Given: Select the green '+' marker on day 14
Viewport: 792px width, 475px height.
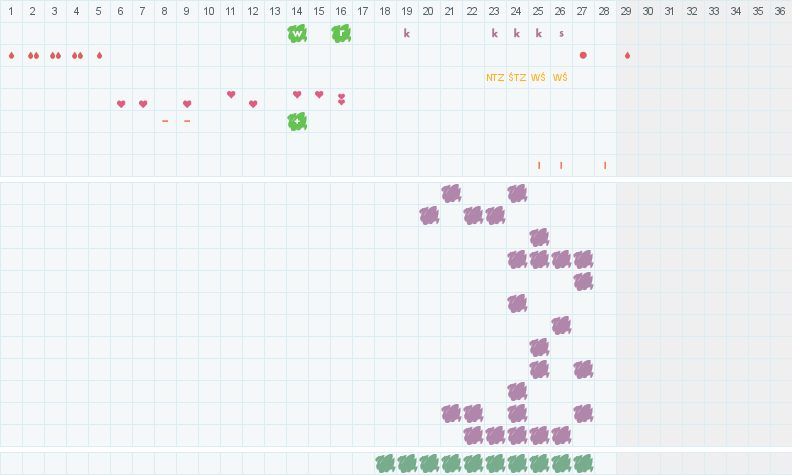Looking at the screenshot, I should pyautogui.click(x=297, y=121).
